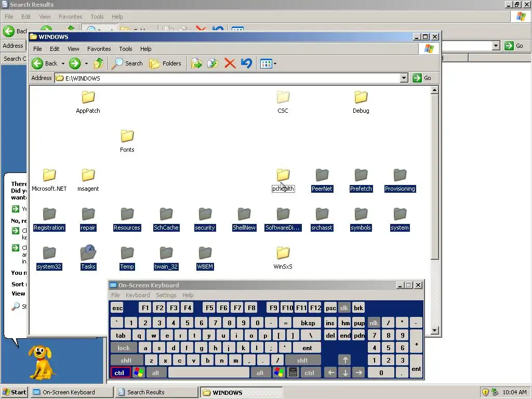532x399 pixels.
Task: Click blue Undo icon in WINDOWS toolbar
Action: coord(246,63)
